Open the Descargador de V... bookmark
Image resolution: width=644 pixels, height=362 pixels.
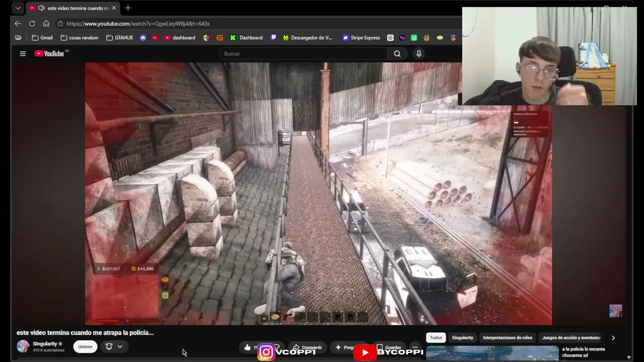point(307,38)
